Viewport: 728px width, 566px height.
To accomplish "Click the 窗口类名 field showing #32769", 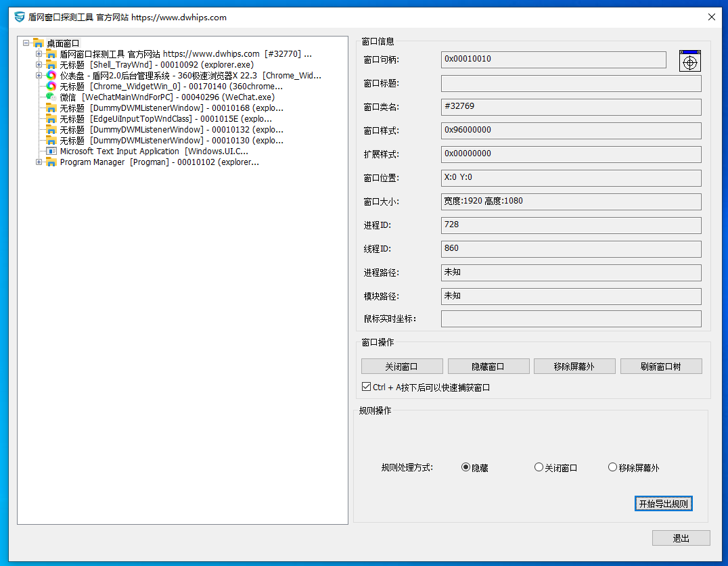I will [x=570, y=107].
